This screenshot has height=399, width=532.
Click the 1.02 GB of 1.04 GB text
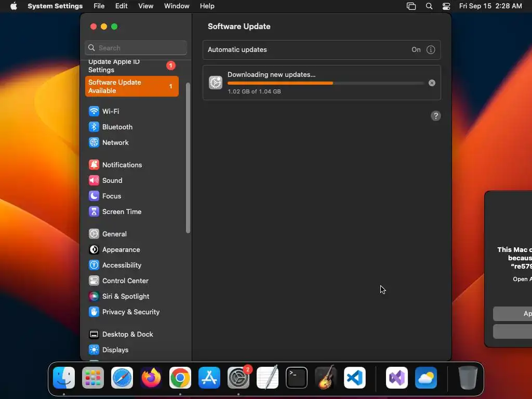click(x=254, y=91)
